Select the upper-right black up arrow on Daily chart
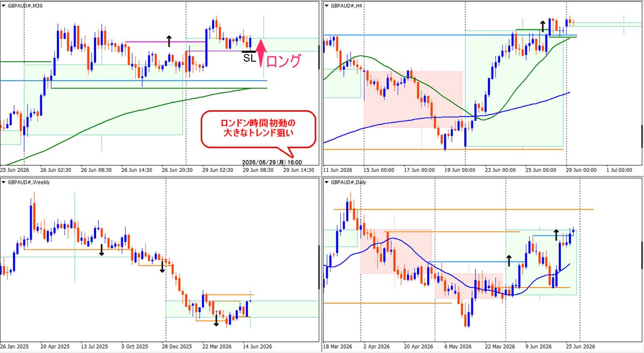This screenshot has width=644, height=353. tap(556, 234)
